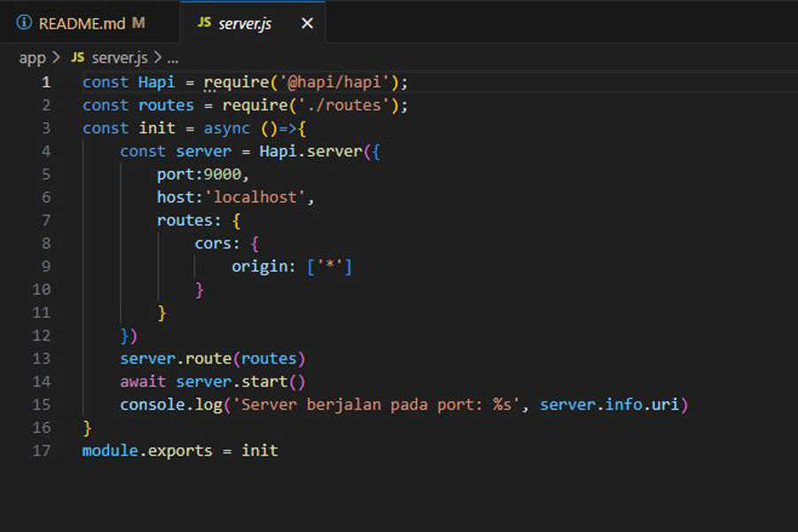Click the 'localhost' string value
Screen dimensions: 798x532
point(255,197)
